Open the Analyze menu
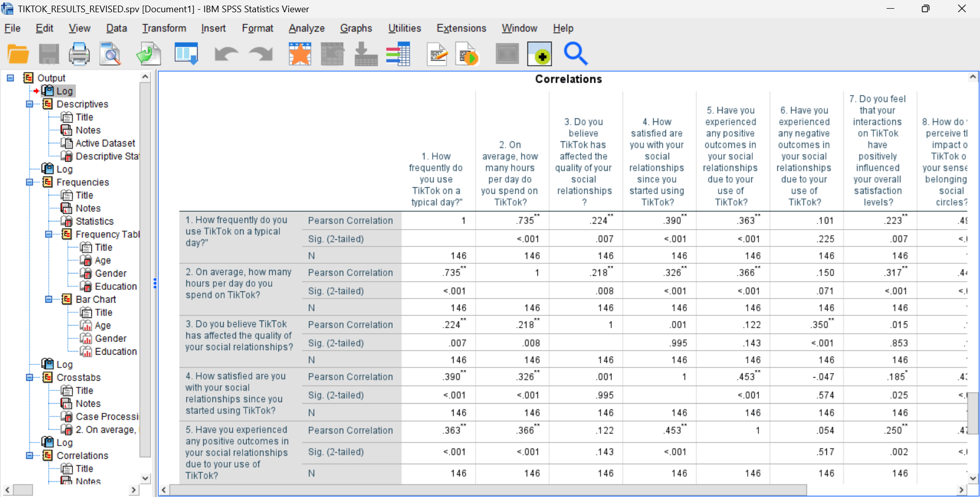The image size is (980, 497). 306,28
